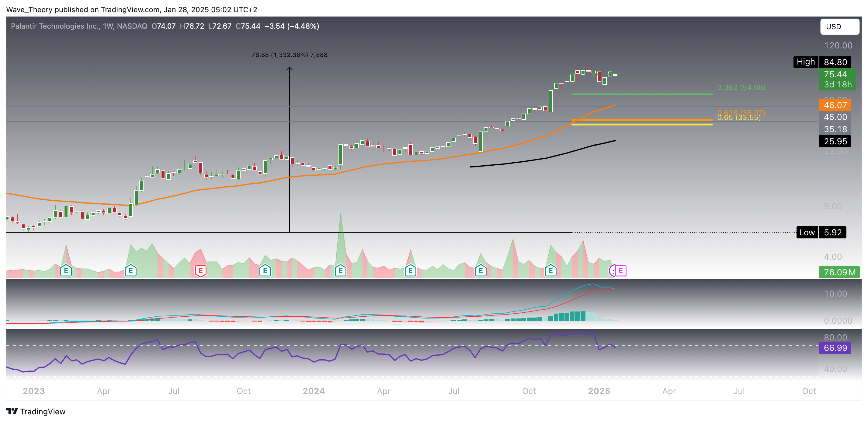The width and height of the screenshot is (868, 422).
Task: Click the 2025 label on time axis
Action: 599,391
